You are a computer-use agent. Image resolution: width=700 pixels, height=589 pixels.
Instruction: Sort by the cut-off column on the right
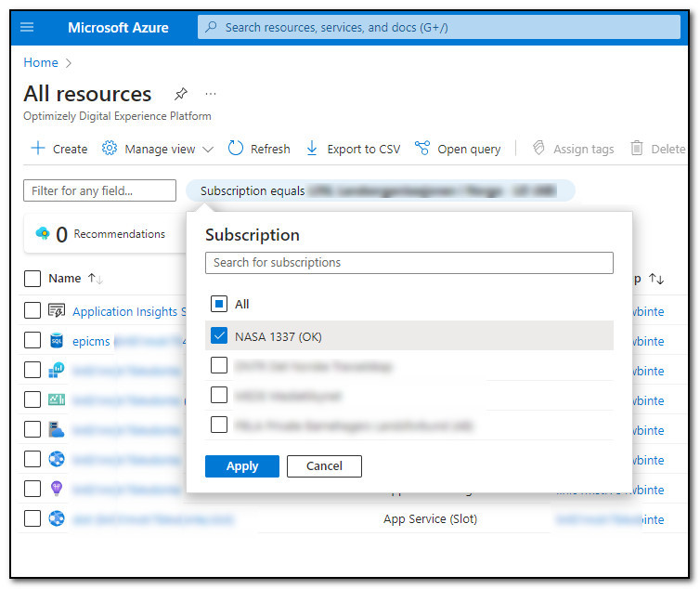656,279
